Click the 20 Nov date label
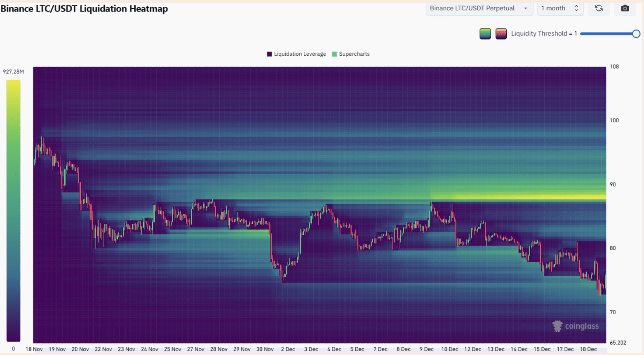The image size is (644, 355). click(x=80, y=349)
